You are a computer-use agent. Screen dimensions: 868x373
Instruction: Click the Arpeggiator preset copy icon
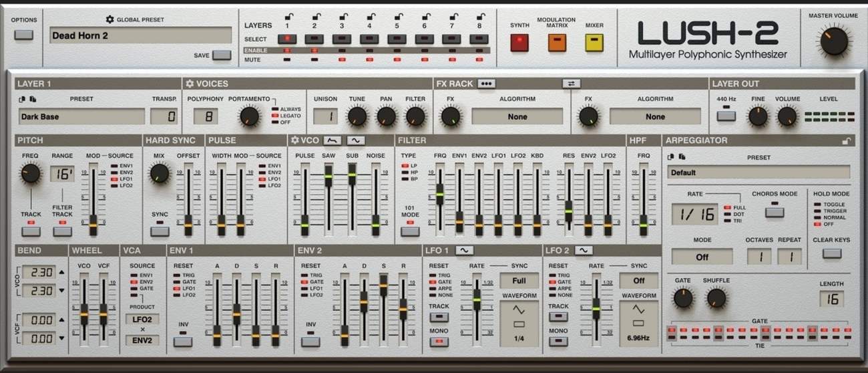coord(672,157)
